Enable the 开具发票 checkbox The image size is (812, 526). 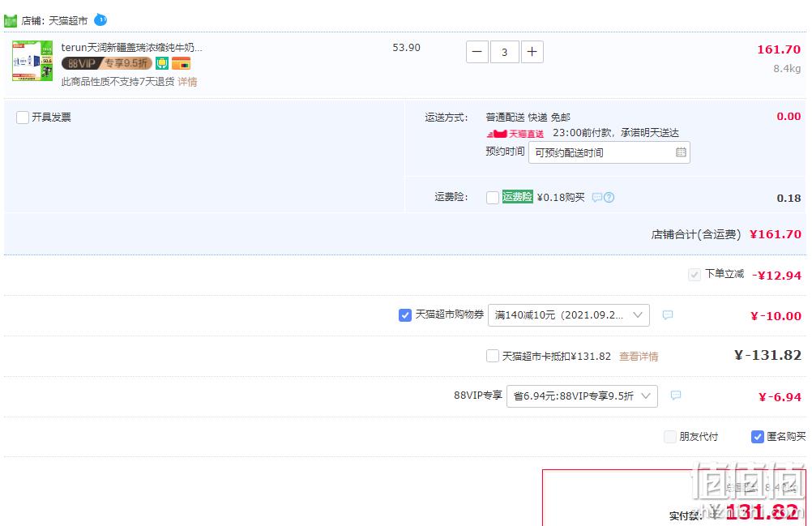[22, 118]
